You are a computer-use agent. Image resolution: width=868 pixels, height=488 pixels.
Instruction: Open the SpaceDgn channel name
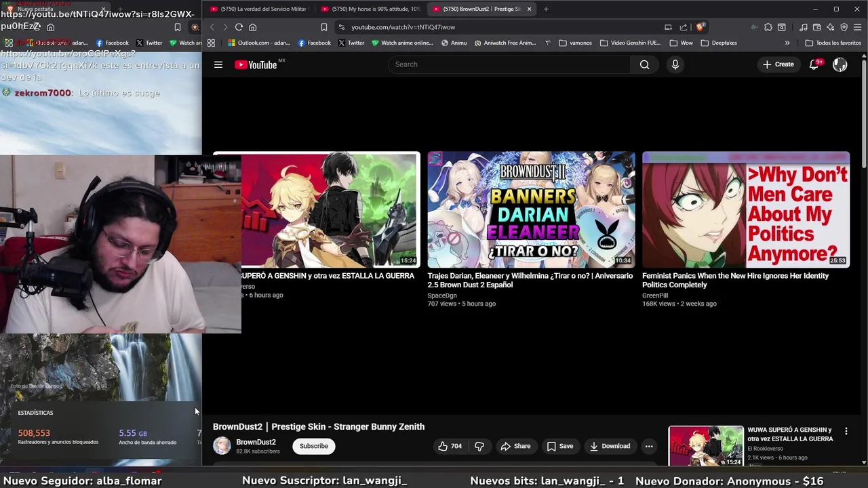[x=442, y=296]
